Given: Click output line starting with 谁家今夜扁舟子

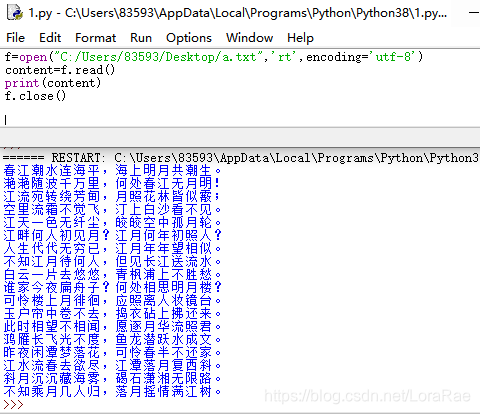Looking at the screenshot, I should (x=112, y=287).
